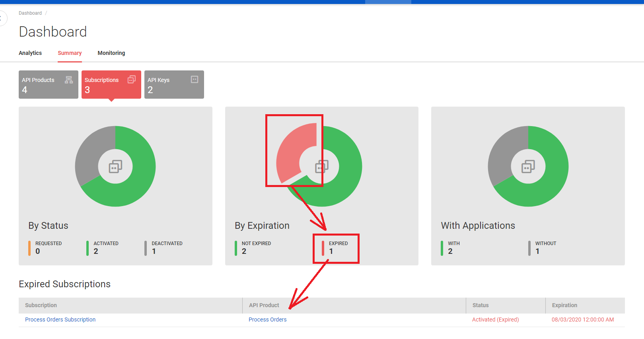Click center icon of With Applications donut
This screenshot has height=339, width=644.
click(x=528, y=166)
